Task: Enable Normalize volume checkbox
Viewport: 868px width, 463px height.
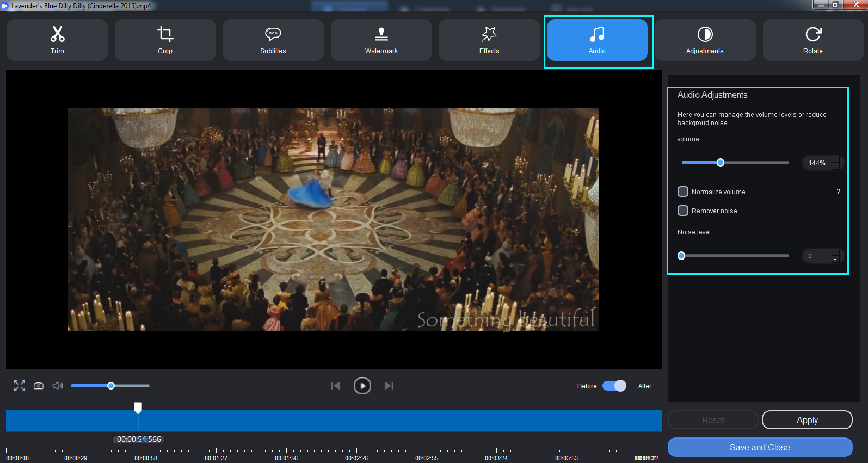Action: click(x=683, y=192)
